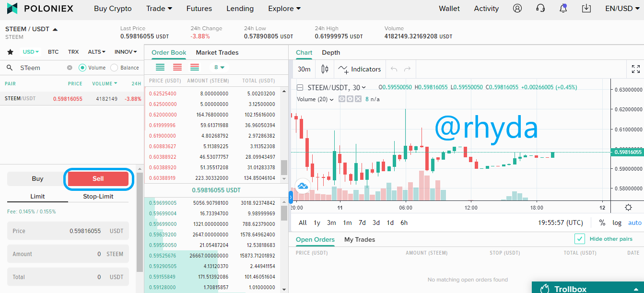Screen dimensions: 644x293
Task: Enter fullscreen chart mode
Action: click(636, 69)
